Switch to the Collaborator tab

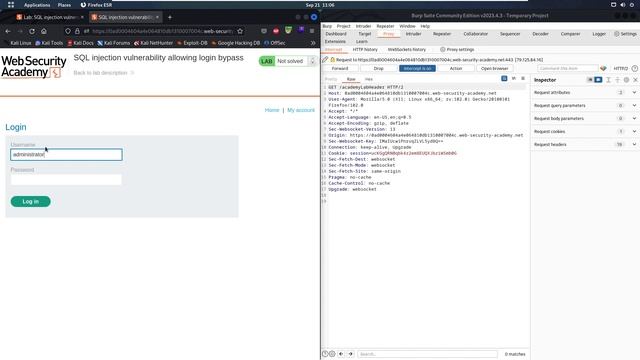[x=476, y=34]
